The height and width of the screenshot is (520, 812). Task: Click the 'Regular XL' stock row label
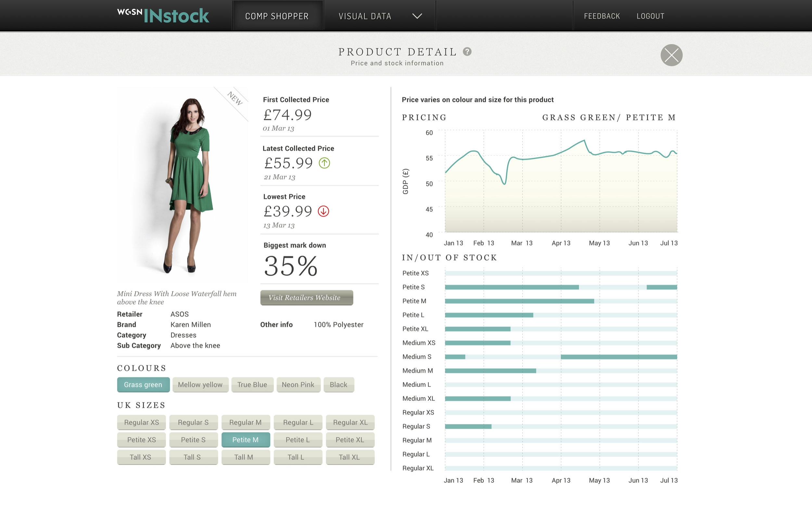click(x=418, y=468)
